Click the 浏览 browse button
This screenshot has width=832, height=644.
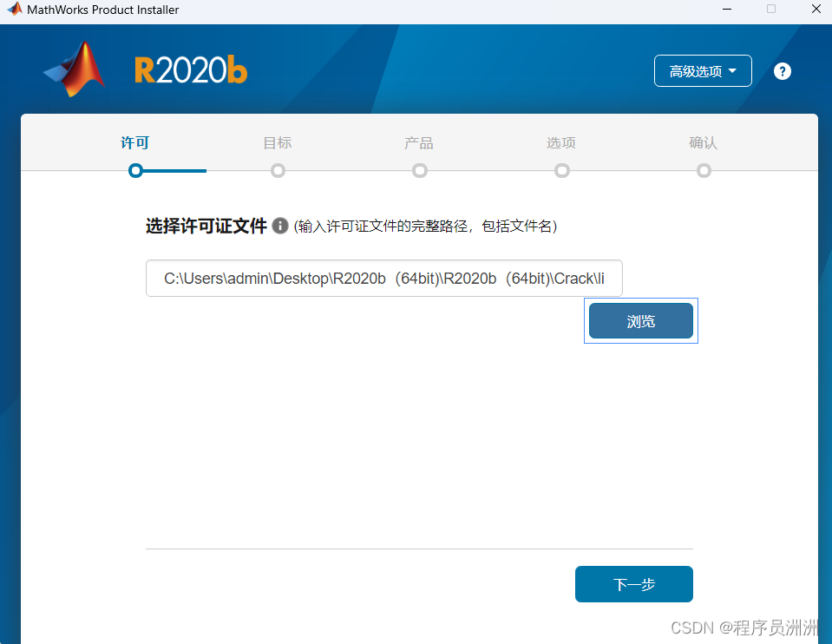(641, 320)
